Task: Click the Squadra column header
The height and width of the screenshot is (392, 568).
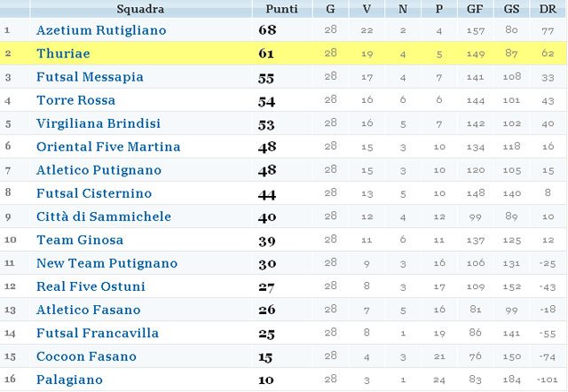Action: pyautogui.click(x=140, y=9)
